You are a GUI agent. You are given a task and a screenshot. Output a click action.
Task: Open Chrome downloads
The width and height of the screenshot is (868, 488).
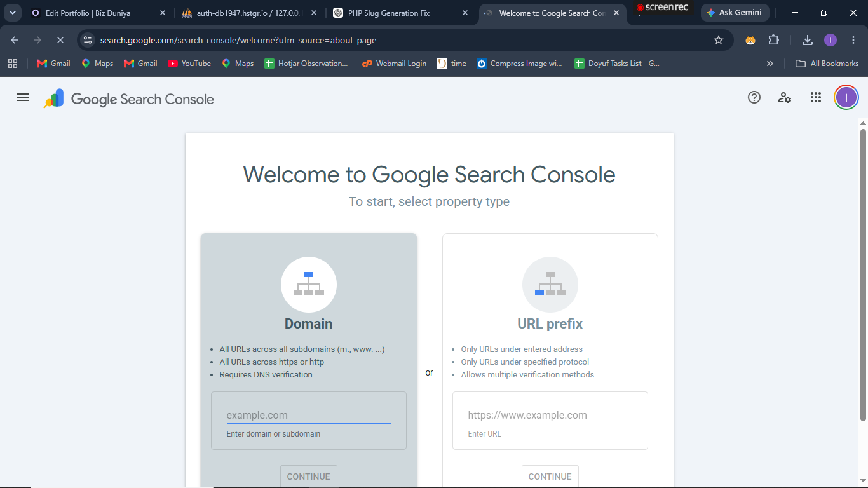click(808, 40)
